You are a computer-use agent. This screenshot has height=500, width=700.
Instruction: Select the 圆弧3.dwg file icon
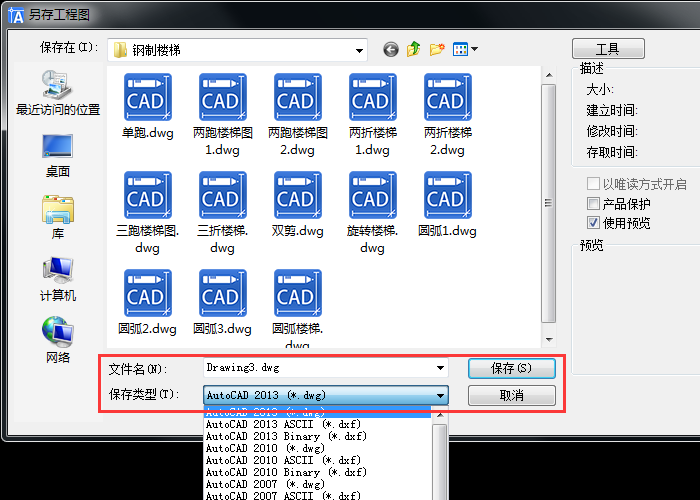[223, 293]
